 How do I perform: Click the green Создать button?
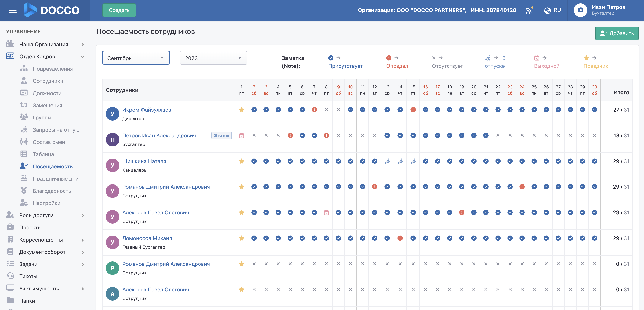pos(119,10)
